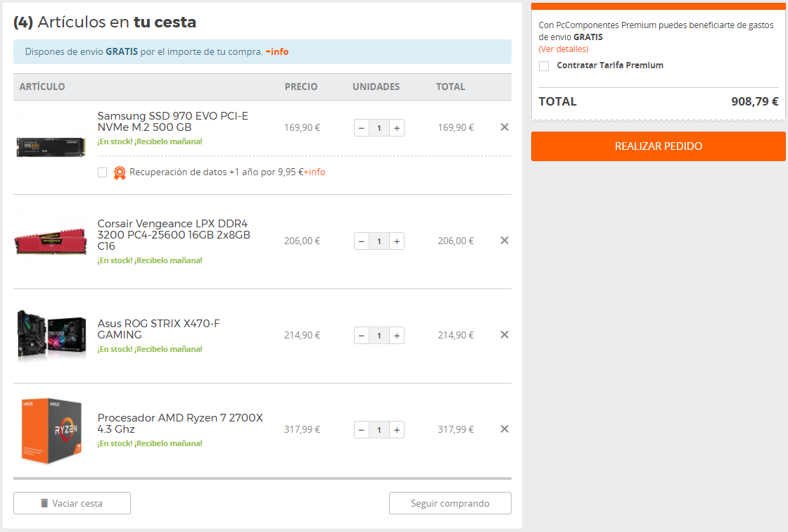Open the Procesador AMD Ryzen 7 2700X title

pyautogui.click(x=180, y=424)
